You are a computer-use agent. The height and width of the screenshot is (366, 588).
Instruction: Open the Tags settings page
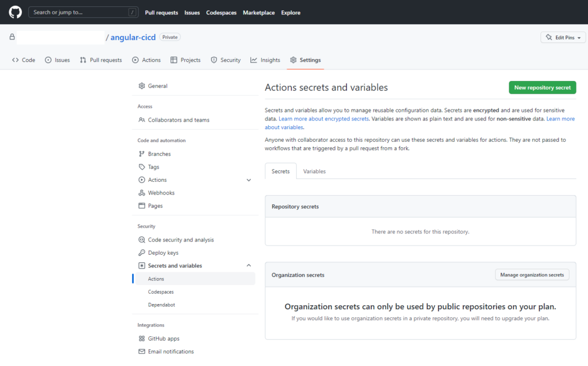(153, 167)
